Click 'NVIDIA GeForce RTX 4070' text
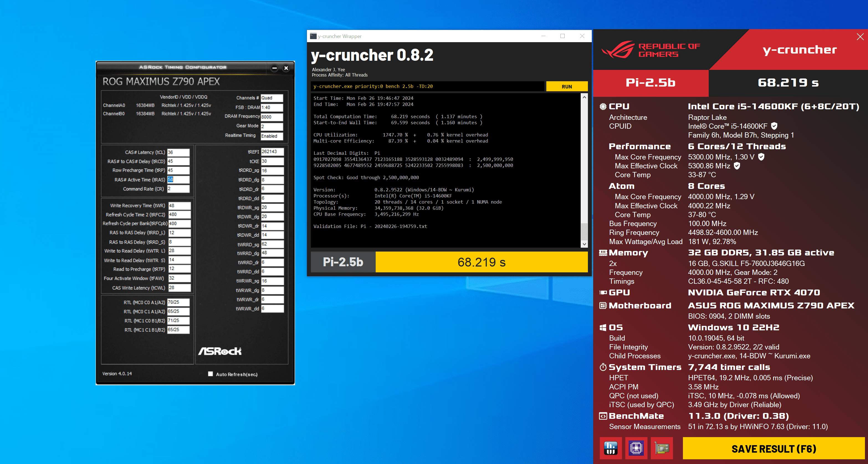The height and width of the screenshot is (464, 868). (x=754, y=293)
